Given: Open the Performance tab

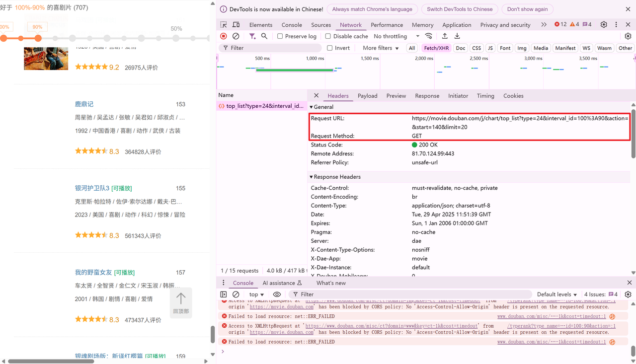Looking at the screenshot, I should click(x=387, y=25).
